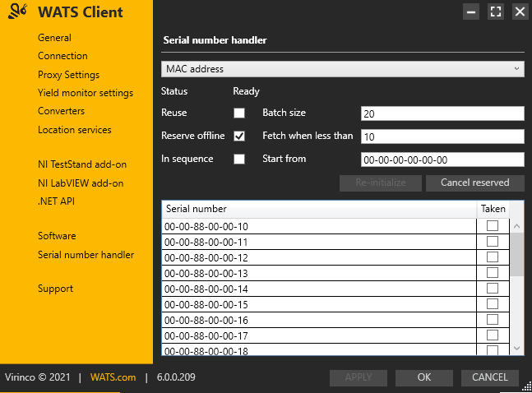Image resolution: width=532 pixels, height=393 pixels.
Task: Select row 00-00-88-00-00-11
Action: 319,242
